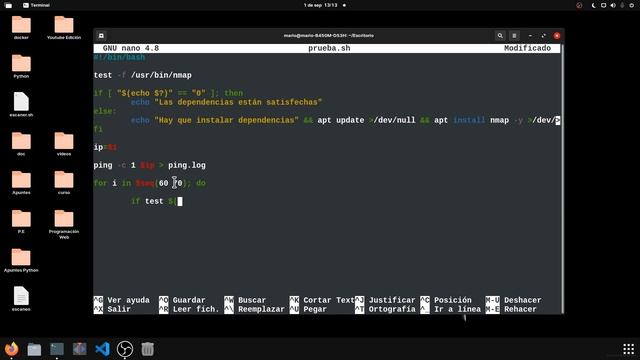Open Visual Studio Code from the dock
Screen dimensions: 640x360
coord(102,349)
